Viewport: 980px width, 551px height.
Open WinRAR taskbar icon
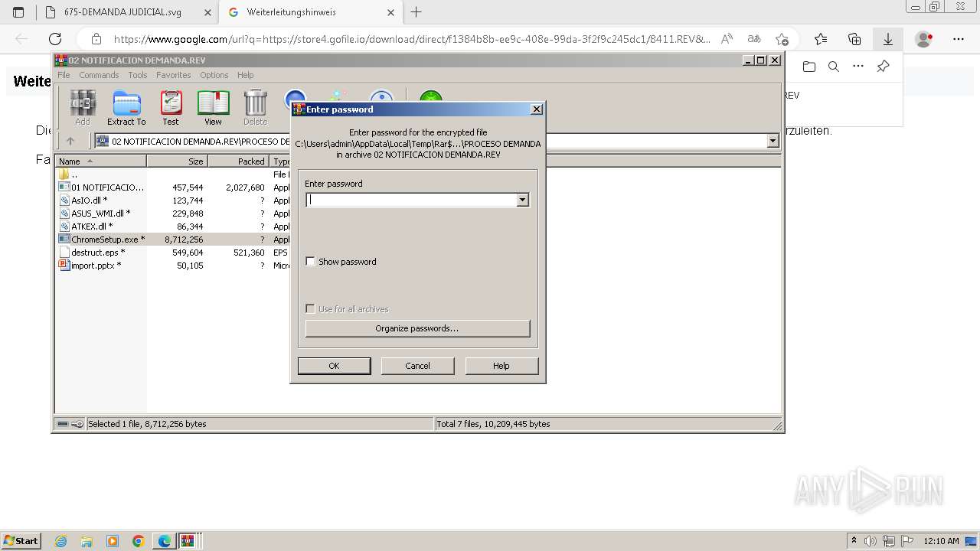tap(188, 541)
